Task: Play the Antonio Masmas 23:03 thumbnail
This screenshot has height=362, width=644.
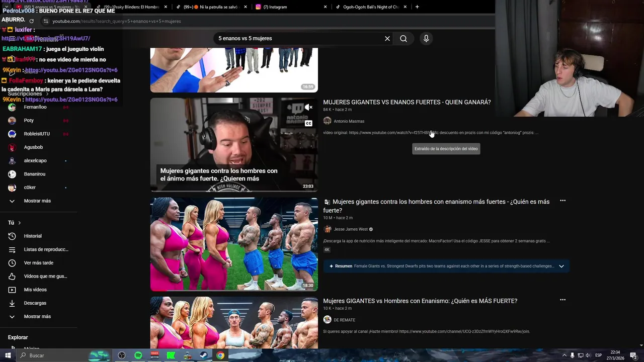Action: [x=234, y=145]
